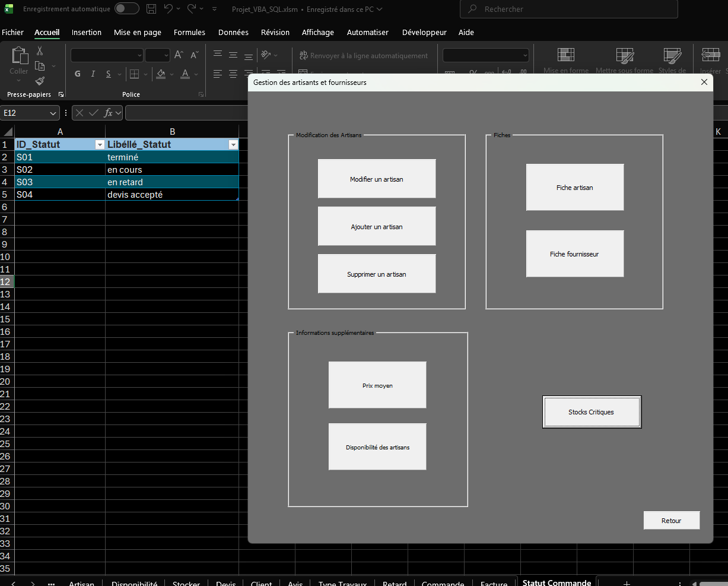Image resolution: width=728 pixels, height=586 pixels.
Task: Click the Cut scissors icon
Action: click(x=40, y=51)
